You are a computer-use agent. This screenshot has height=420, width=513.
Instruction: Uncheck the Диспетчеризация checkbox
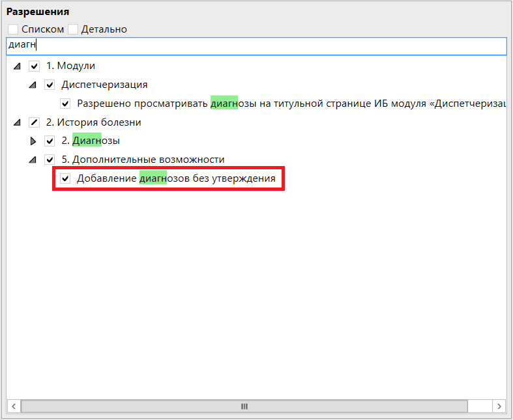coord(50,85)
